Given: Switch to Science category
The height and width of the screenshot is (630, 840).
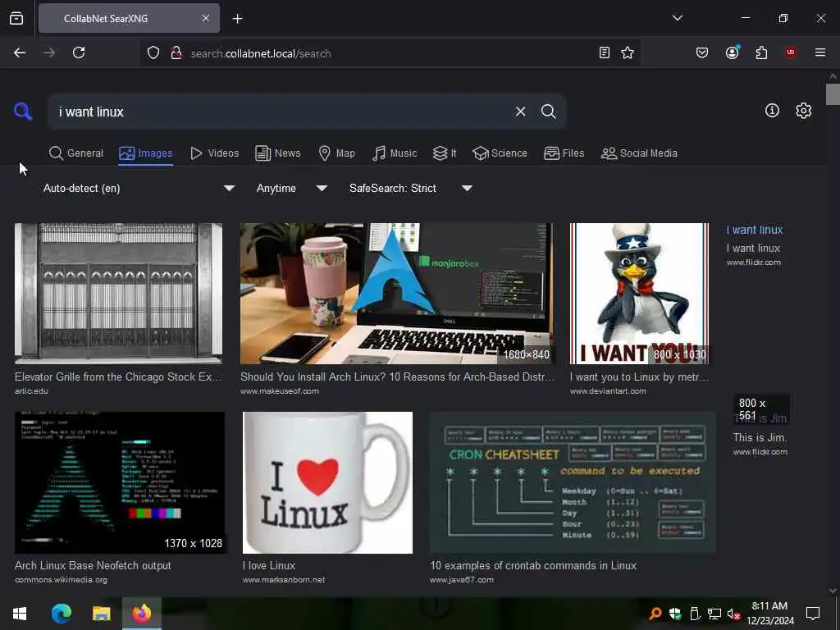Looking at the screenshot, I should 500,153.
